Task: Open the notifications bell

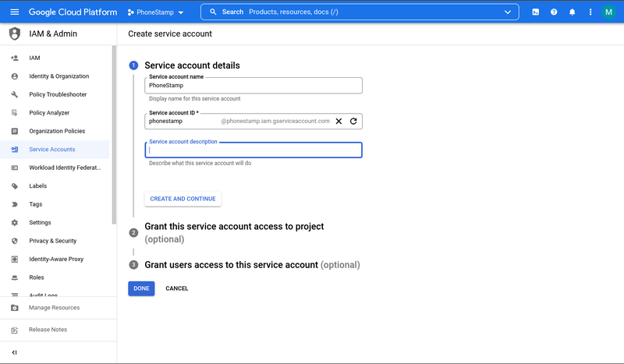Action: coord(573,12)
